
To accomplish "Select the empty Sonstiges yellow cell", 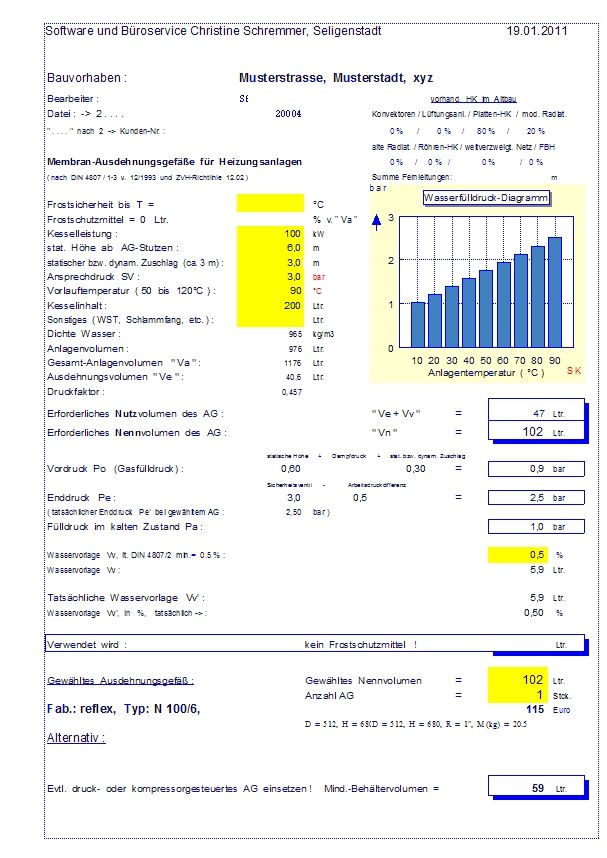I will pos(270,320).
